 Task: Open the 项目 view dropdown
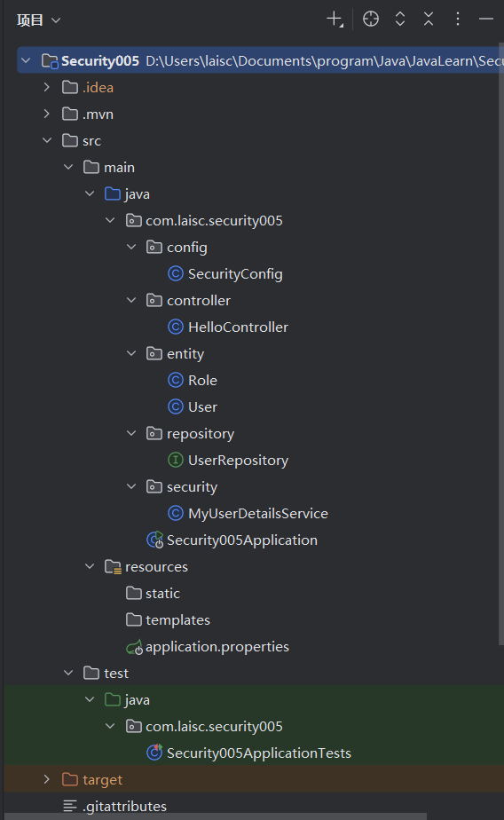[x=39, y=20]
